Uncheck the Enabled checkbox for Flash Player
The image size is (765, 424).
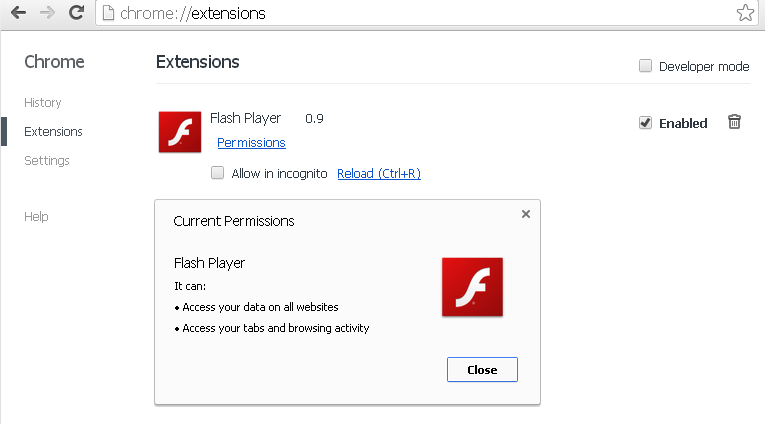pos(645,122)
